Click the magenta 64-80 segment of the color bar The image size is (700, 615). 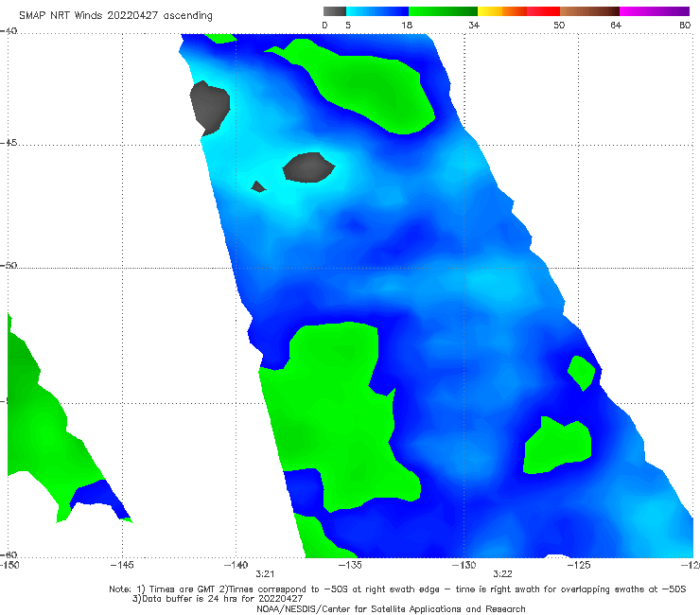(x=655, y=11)
